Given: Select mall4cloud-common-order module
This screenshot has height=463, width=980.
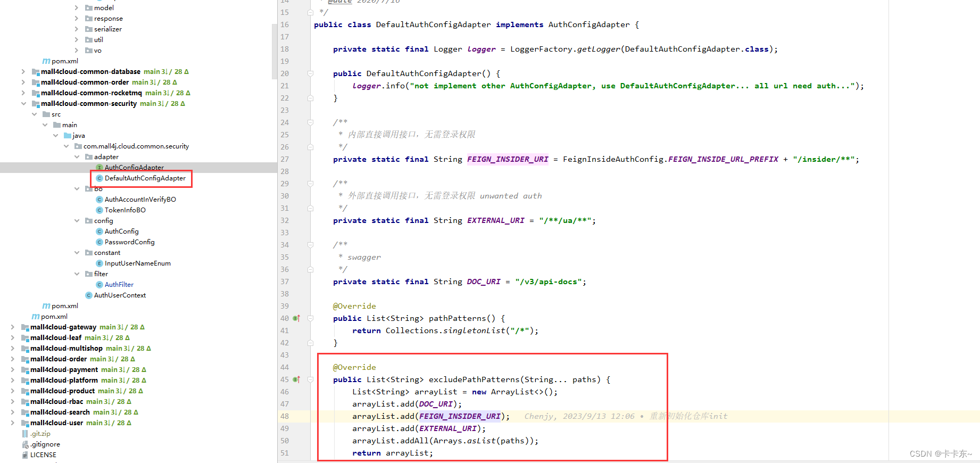Looking at the screenshot, I should coord(85,82).
